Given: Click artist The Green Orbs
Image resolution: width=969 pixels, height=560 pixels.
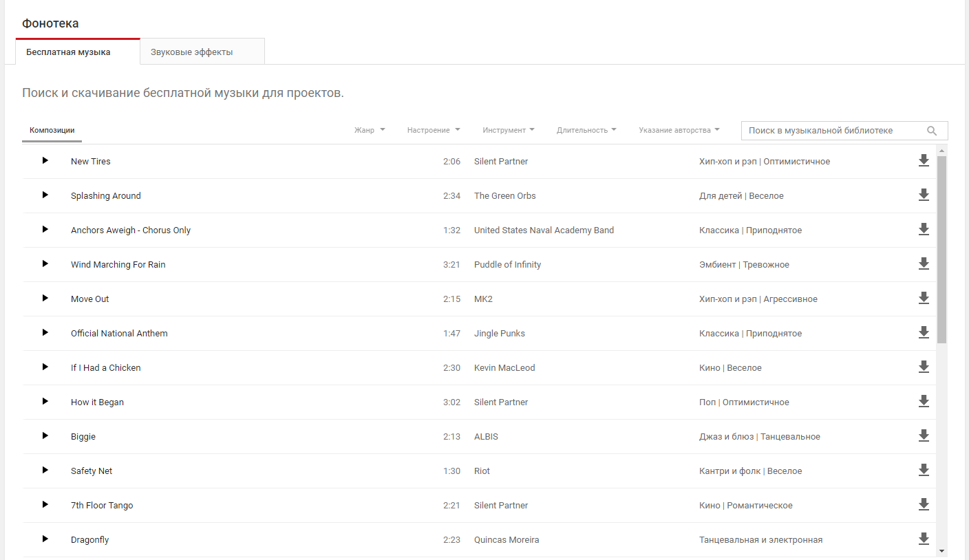Looking at the screenshot, I should coord(505,196).
